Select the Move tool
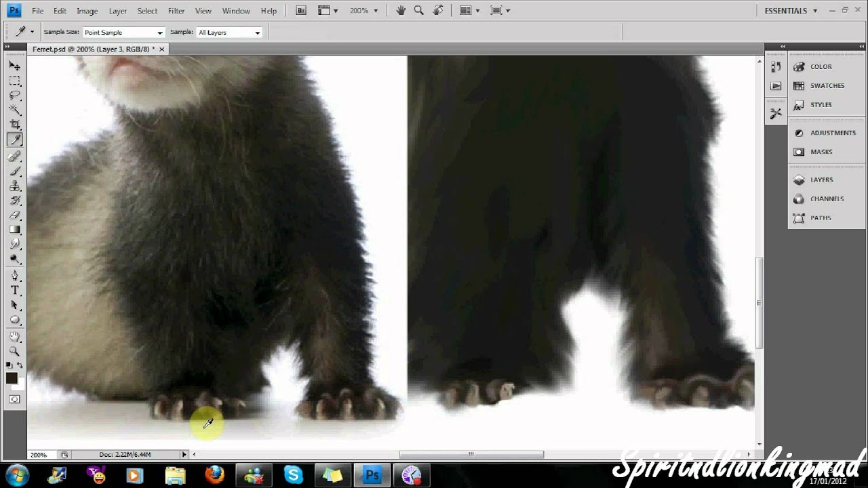Viewport: 868px width, 488px height. pos(14,66)
